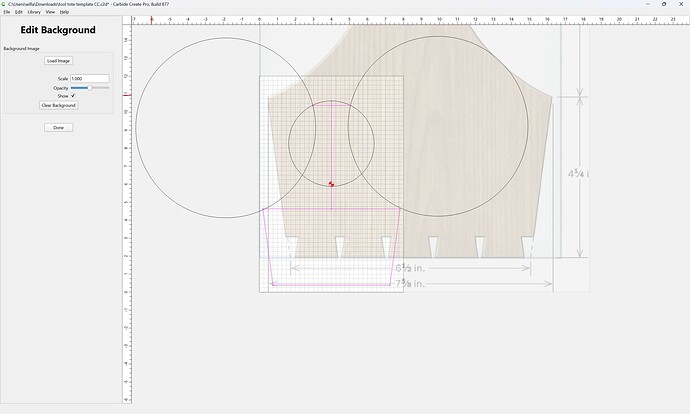The width and height of the screenshot is (690, 414).
Task: Open the Edit menu
Action: click(x=19, y=12)
